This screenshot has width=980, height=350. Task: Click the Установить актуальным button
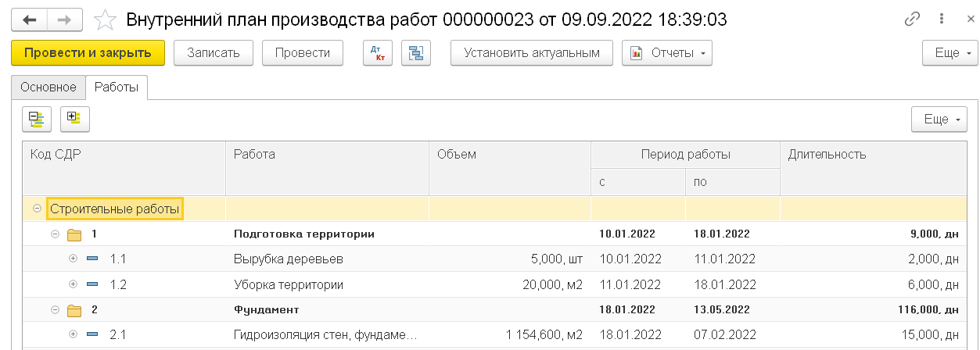pyautogui.click(x=532, y=53)
